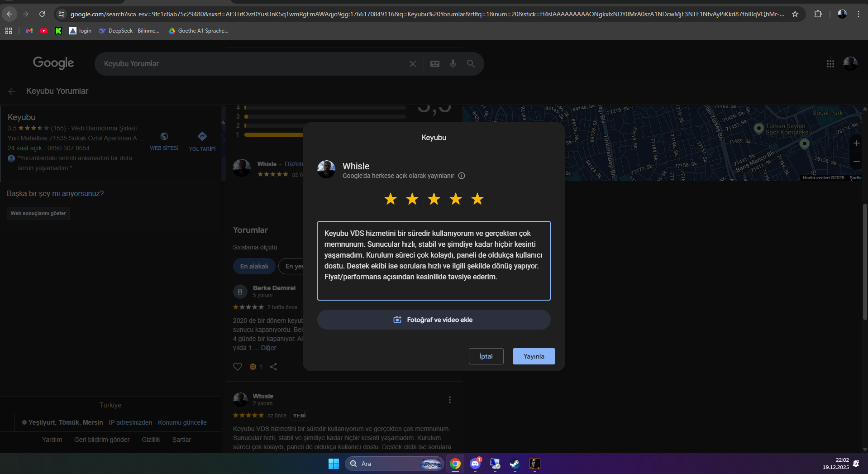
Task: Expand Berke Demirel's review with Diğer
Action: (268, 348)
